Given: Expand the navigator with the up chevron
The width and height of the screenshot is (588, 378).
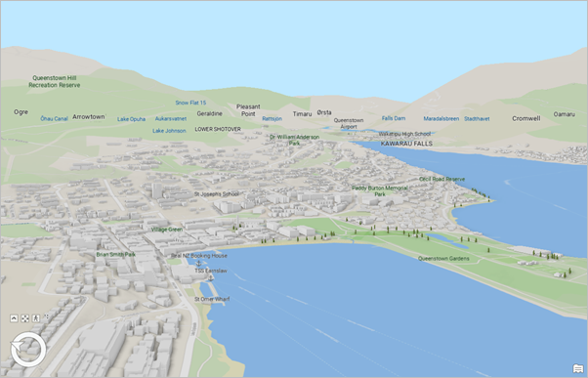Looking at the screenshot, I should (x=14, y=318).
